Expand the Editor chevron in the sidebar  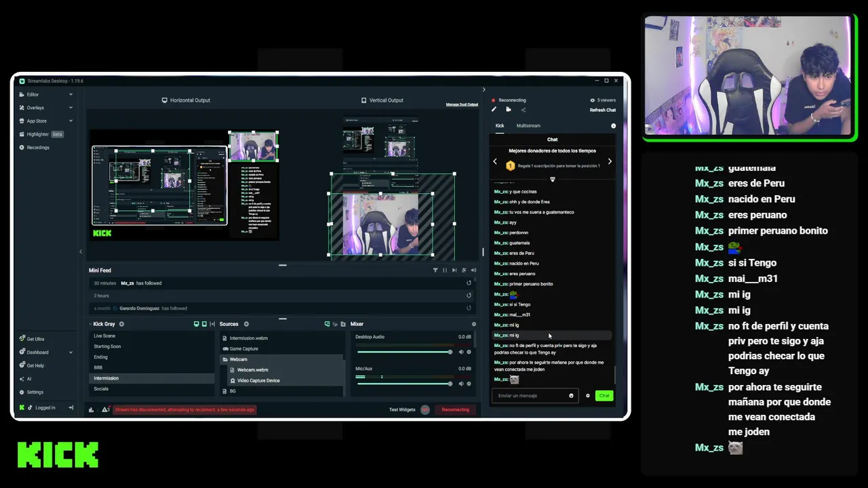pos(71,94)
